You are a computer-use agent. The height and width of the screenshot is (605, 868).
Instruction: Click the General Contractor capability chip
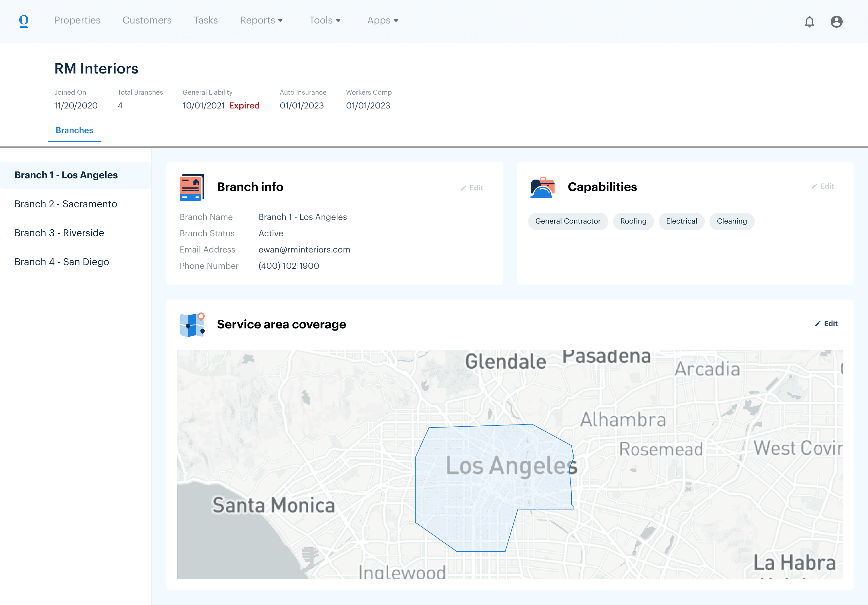point(568,221)
